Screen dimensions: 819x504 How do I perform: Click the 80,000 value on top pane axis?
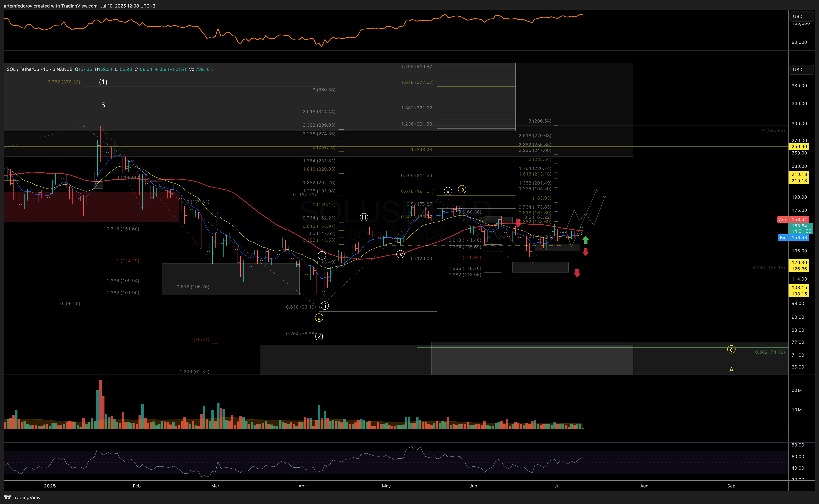tap(799, 42)
